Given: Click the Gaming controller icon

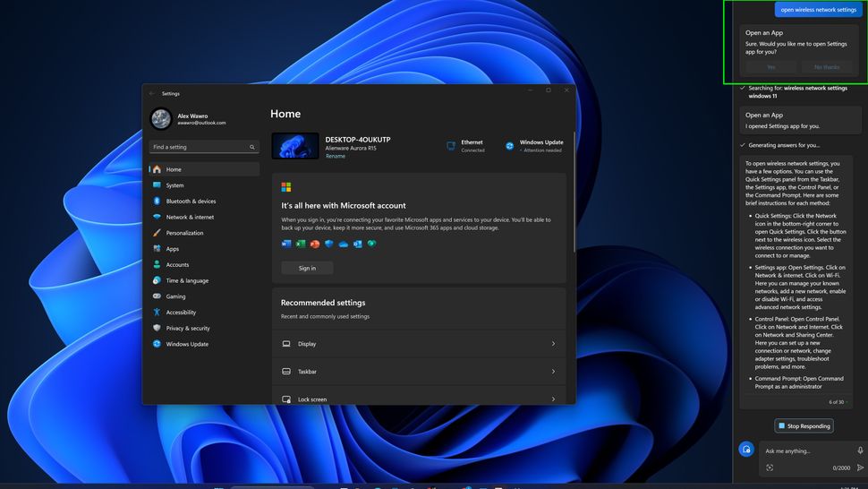Looking at the screenshot, I should tap(157, 296).
